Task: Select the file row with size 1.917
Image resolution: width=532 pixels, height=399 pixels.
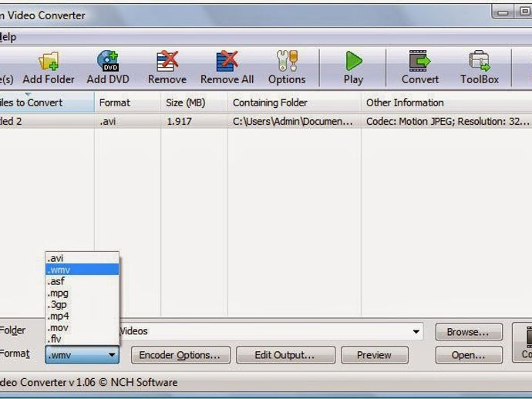Action: click(x=266, y=121)
